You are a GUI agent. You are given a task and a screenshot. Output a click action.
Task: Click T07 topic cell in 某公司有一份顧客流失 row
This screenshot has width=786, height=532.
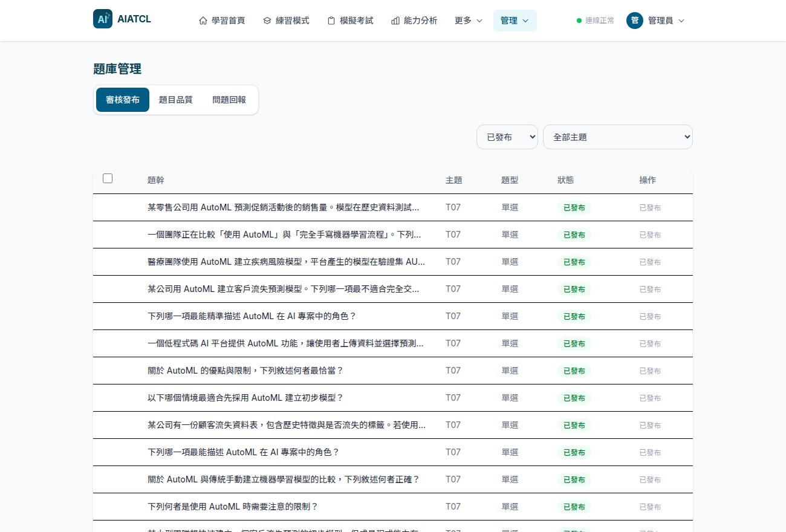point(453,425)
